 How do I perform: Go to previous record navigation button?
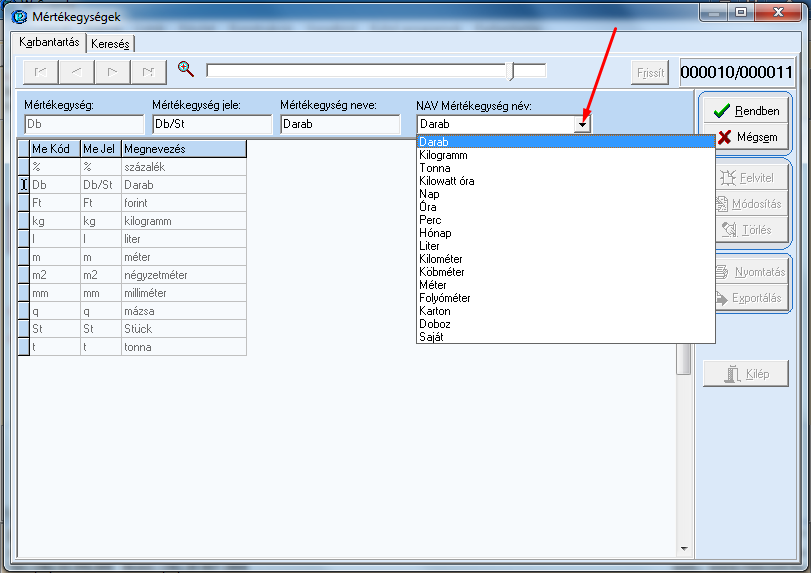point(77,72)
